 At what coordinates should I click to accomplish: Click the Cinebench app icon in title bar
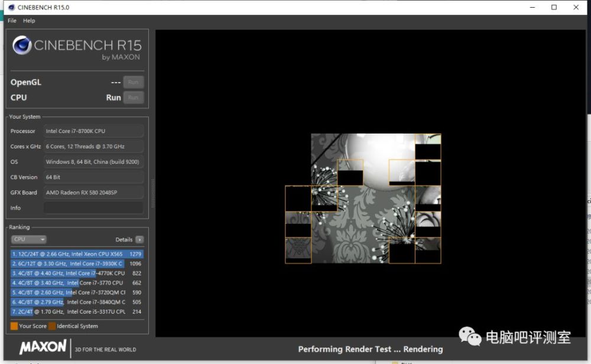coord(11,7)
